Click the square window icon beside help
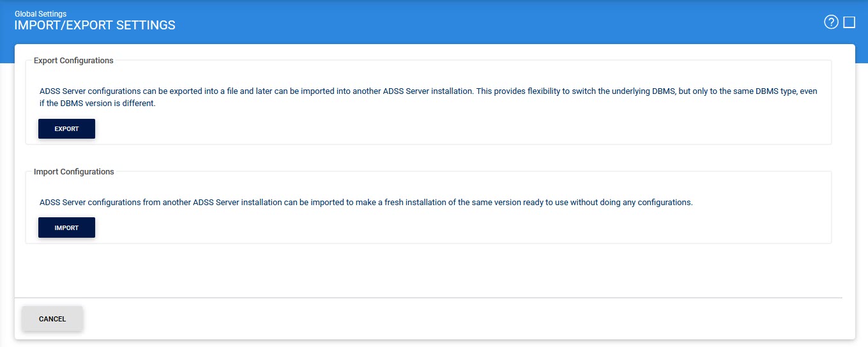The height and width of the screenshot is (347, 868). tap(849, 22)
